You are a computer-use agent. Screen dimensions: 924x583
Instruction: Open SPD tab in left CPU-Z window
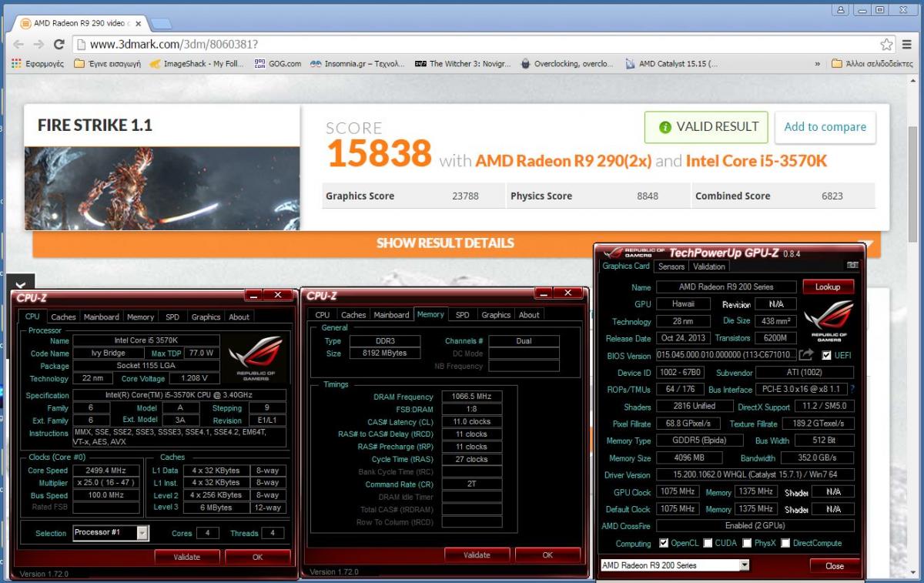172,317
